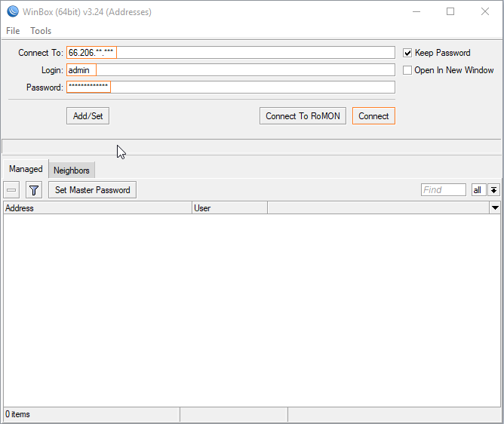Switch to the Neighbors tab

click(x=72, y=170)
